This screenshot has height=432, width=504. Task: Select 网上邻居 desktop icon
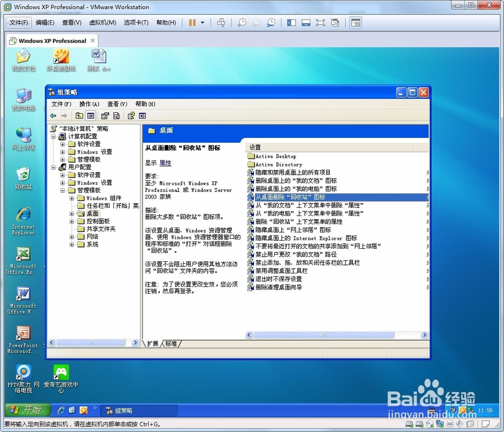pos(23,139)
